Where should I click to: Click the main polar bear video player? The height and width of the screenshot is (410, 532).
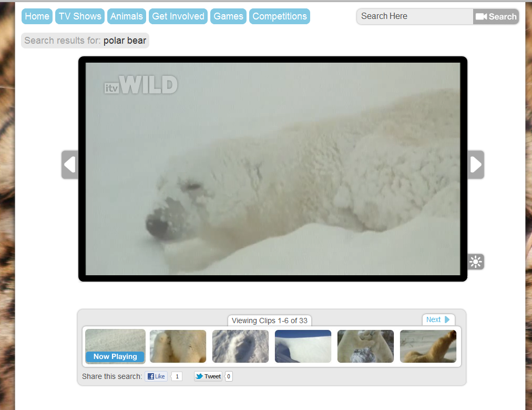tap(273, 169)
